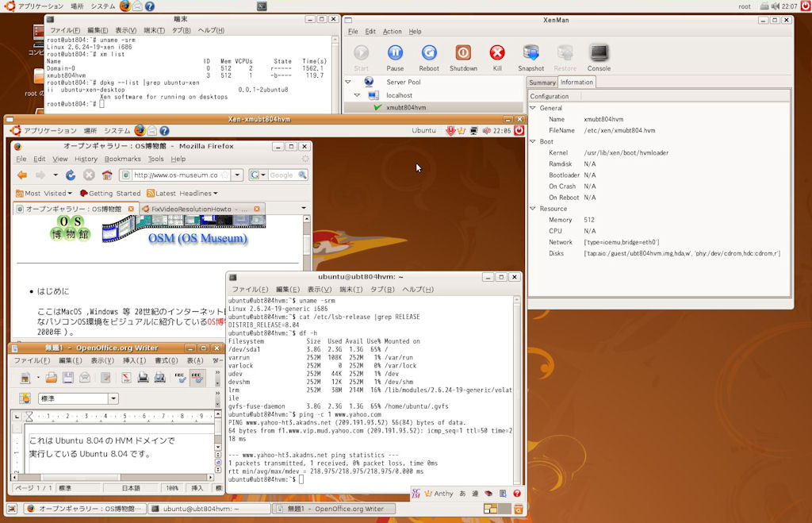This screenshot has width=812, height=523.
Task: Click the greyed Restore icon in XenMan
Action: (565, 53)
